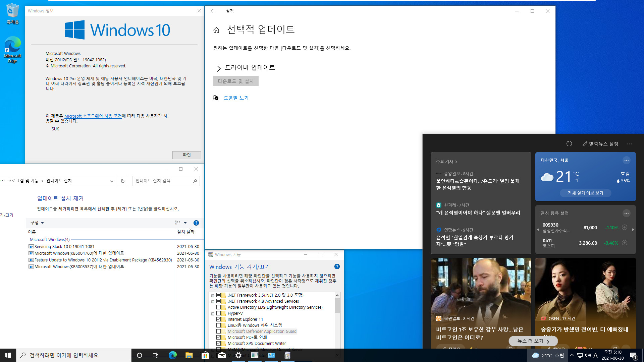Show hidden system tray icons
This screenshot has width=644, height=362.
[572, 355]
